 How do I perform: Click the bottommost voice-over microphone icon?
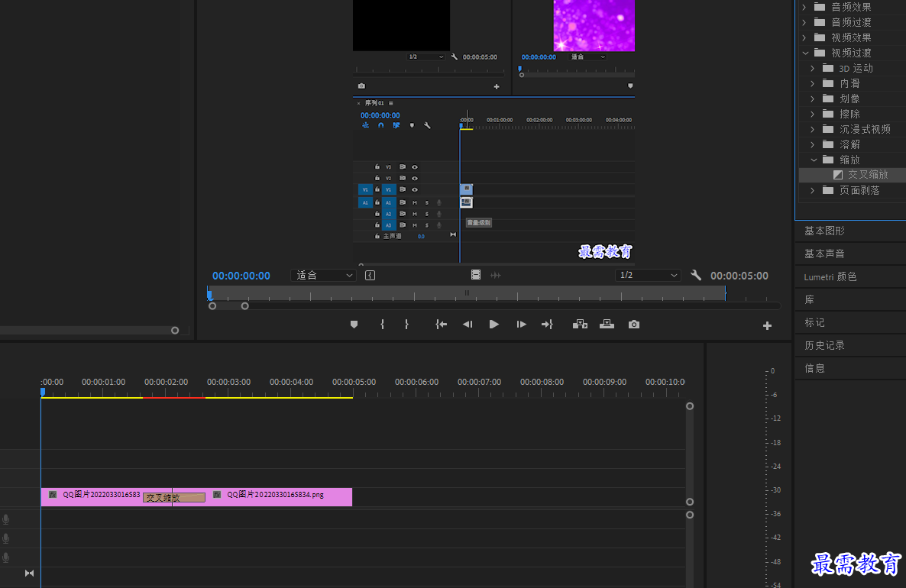point(6,557)
